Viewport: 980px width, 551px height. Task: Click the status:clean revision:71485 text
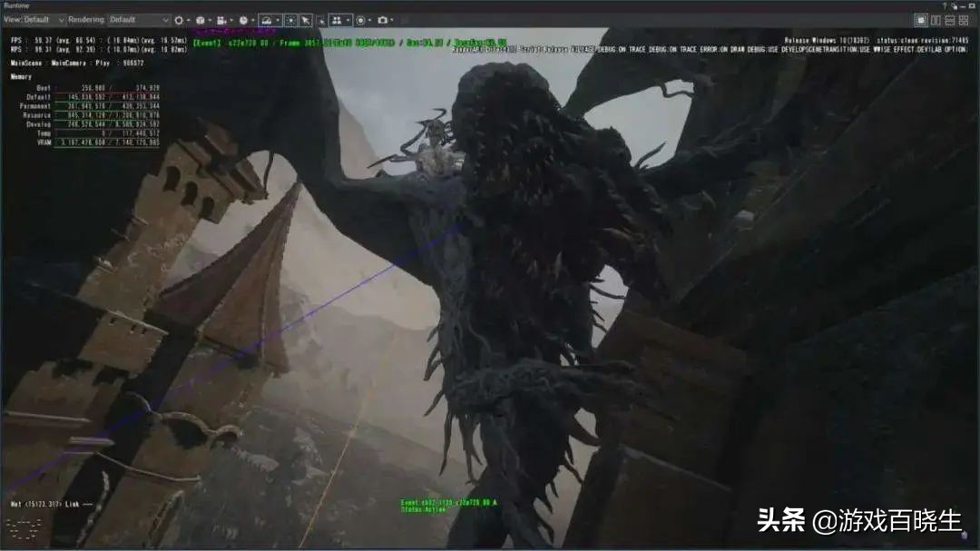[x=923, y=41]
